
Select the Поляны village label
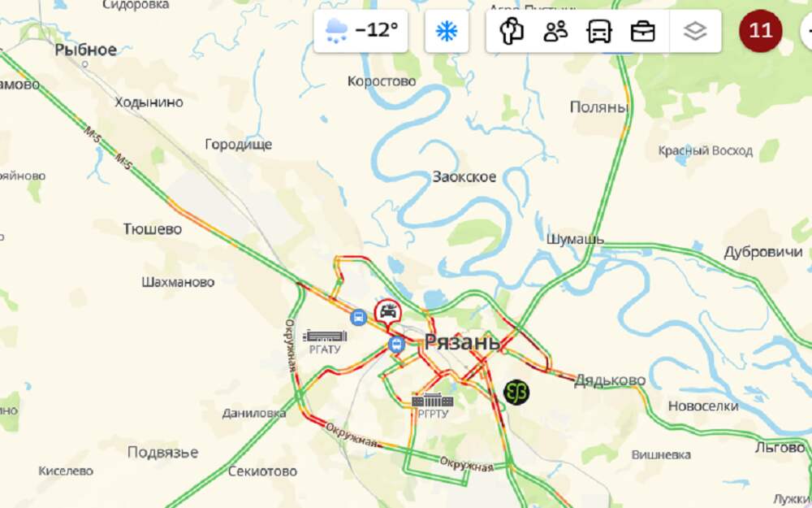(599, 107)
